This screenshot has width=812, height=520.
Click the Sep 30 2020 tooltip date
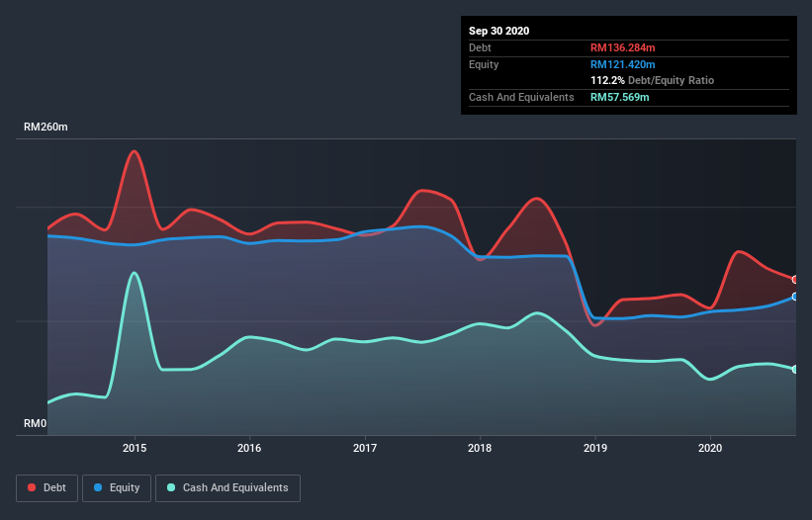tap(499, 31)
